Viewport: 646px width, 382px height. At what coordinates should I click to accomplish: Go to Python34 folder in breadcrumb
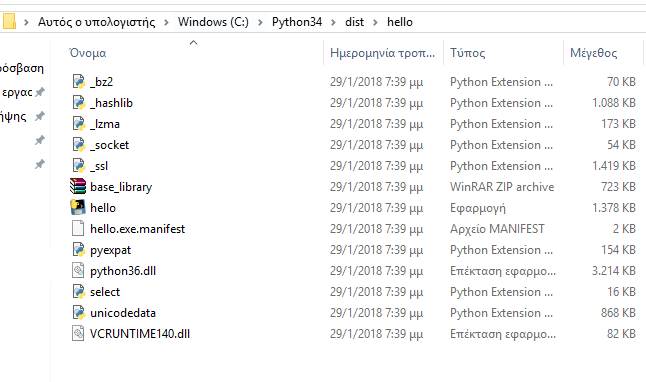[297, 22]
